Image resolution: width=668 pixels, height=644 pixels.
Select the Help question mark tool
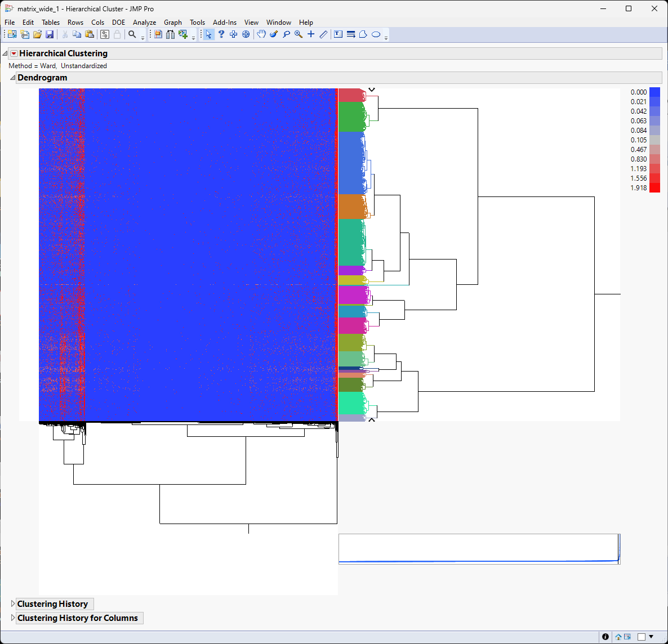(221, 34)
